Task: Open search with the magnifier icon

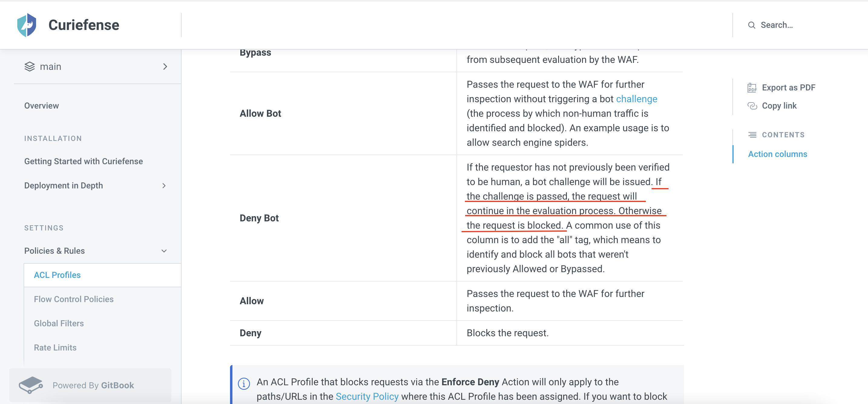Action: tap(752, 25)
